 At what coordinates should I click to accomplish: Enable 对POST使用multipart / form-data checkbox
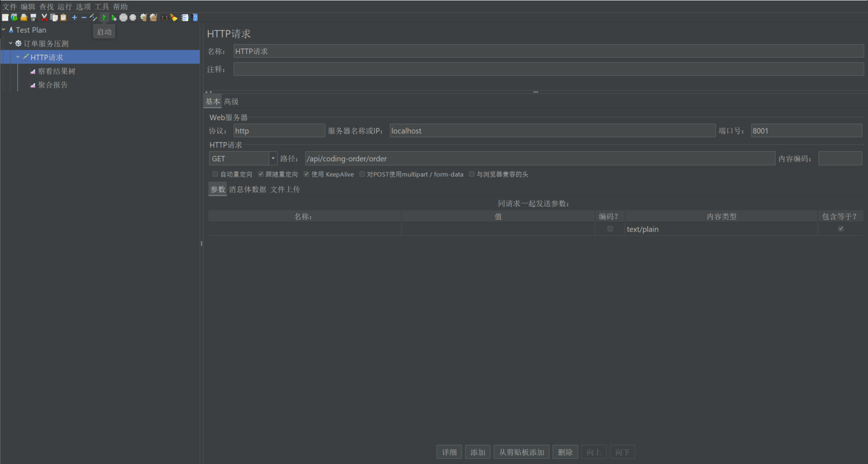(x=362, y=174)
